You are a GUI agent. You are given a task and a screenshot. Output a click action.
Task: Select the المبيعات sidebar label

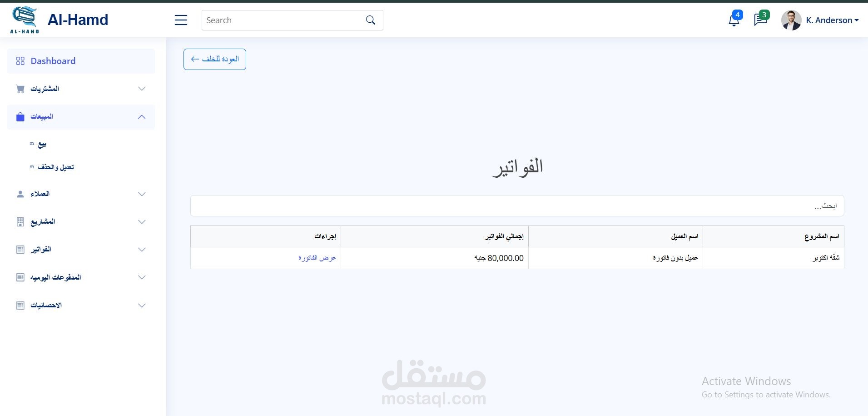(x=42, y=117)
